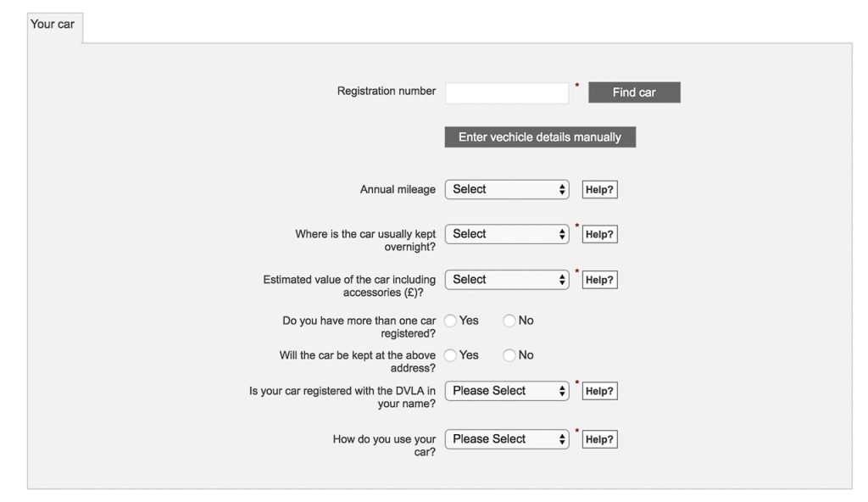View Help for DVLA registration question
The width and height of the screenshot is (868, 502).
(599, 392)
